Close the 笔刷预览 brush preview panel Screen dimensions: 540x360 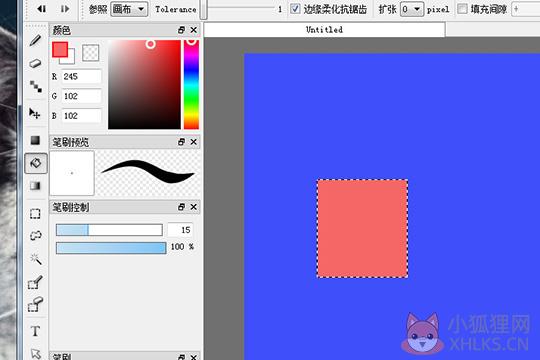pyautogui.click(x=194, y=142)
